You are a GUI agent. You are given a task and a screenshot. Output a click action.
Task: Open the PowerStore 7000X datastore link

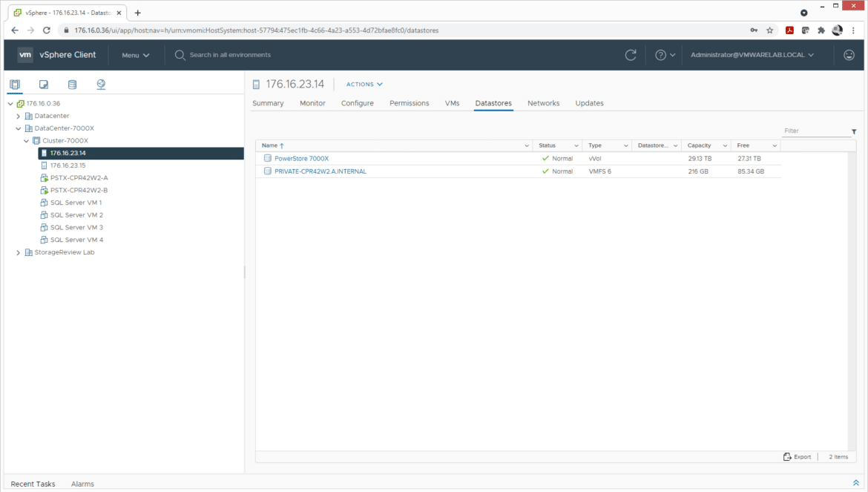302,158
